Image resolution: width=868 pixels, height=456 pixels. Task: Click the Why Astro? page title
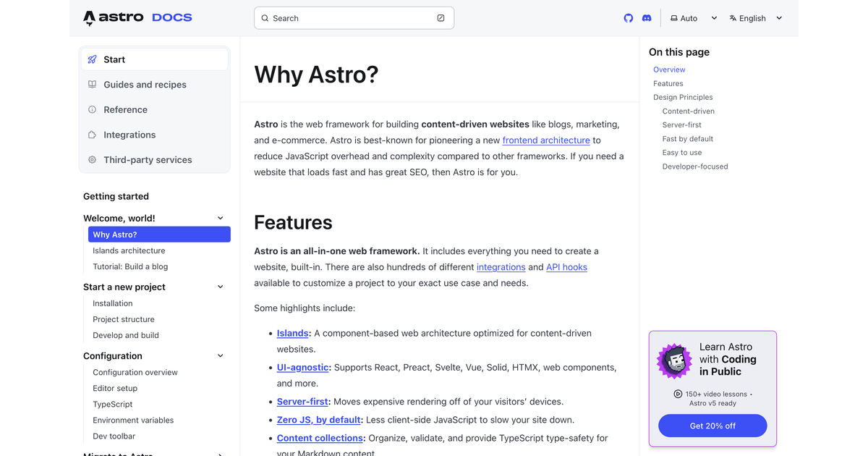click(x=316, y=75)
